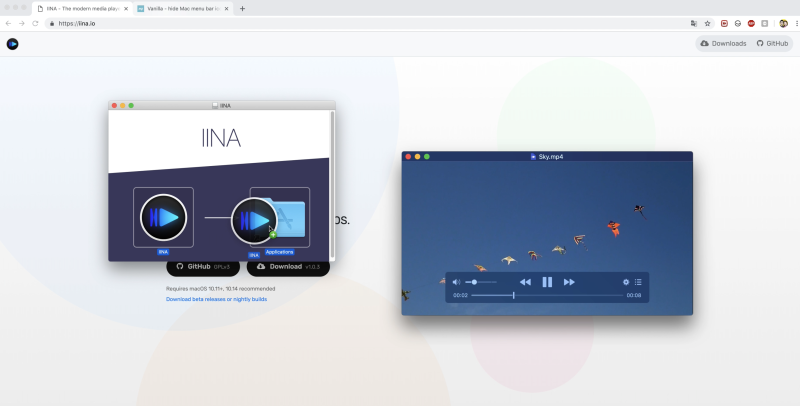Image resolution: width=800 pixels, height=406 pixels.
Task: Minimize the Sky.mp4 player with yellow button
Action: tap(417, 157)
